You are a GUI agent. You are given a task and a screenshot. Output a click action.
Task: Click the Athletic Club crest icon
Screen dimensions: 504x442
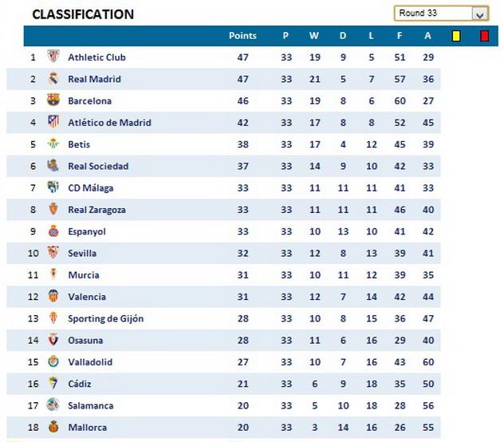(x=53, y=57)
